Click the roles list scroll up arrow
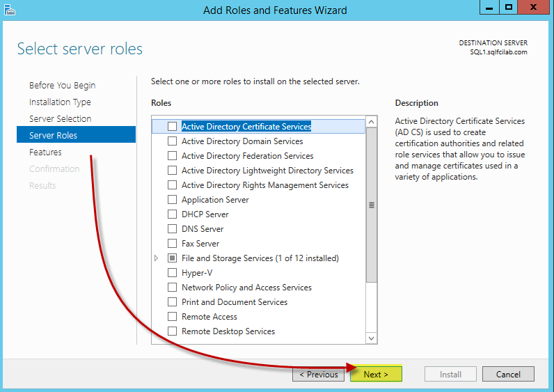554x392 pixels. [x=372, y=122]
